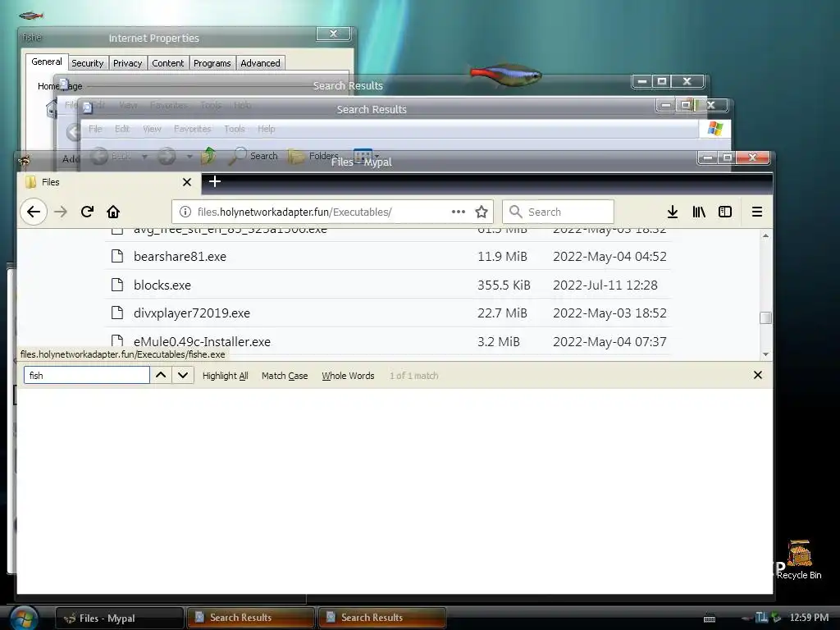Click the Files - Mypal taskbar button
The height and width of the screenshot is (630, 840).
tap(120, 618)
